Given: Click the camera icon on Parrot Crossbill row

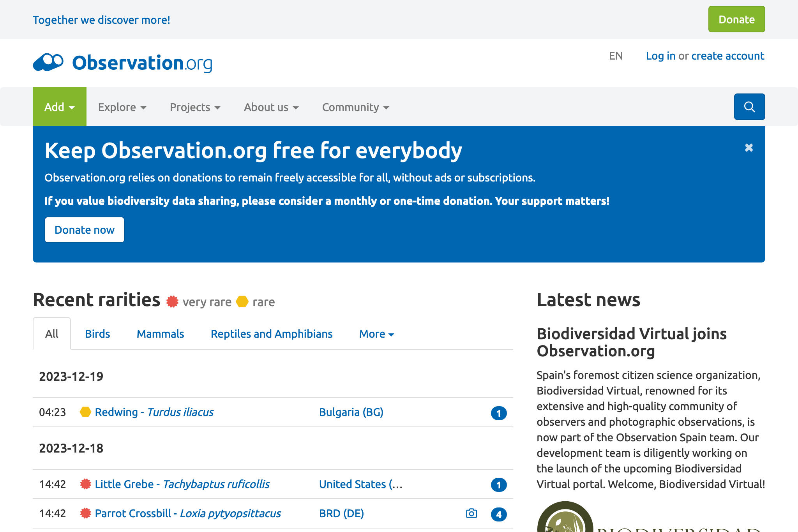Looking at the screenshot, I should coord(471,513).
